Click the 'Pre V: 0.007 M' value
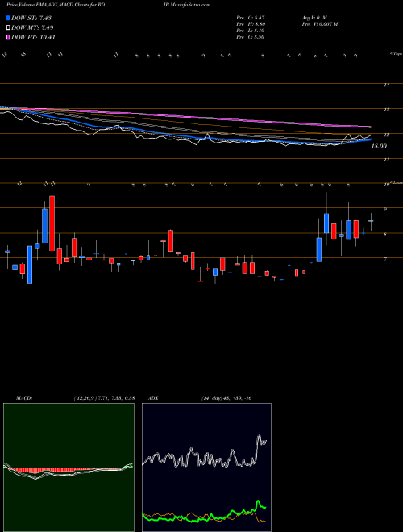The image size is (403, 532). [x=319, y=24]
